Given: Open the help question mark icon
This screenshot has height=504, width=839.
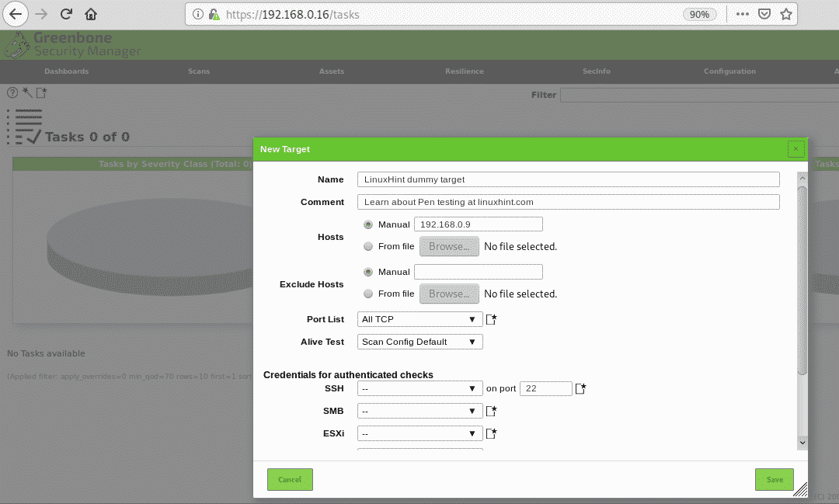Looking at the screenshot, I should pyautogui.click(x=12, y=92).
